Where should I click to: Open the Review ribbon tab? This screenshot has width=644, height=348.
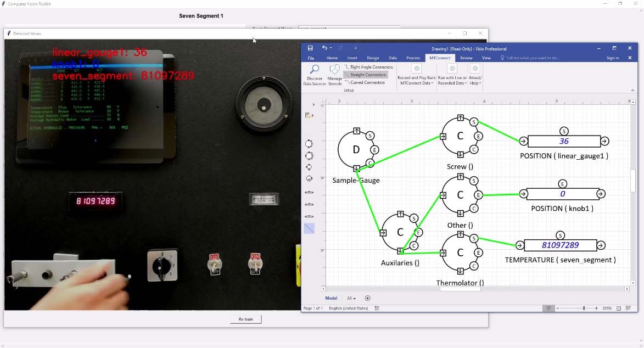coord(466,58)
